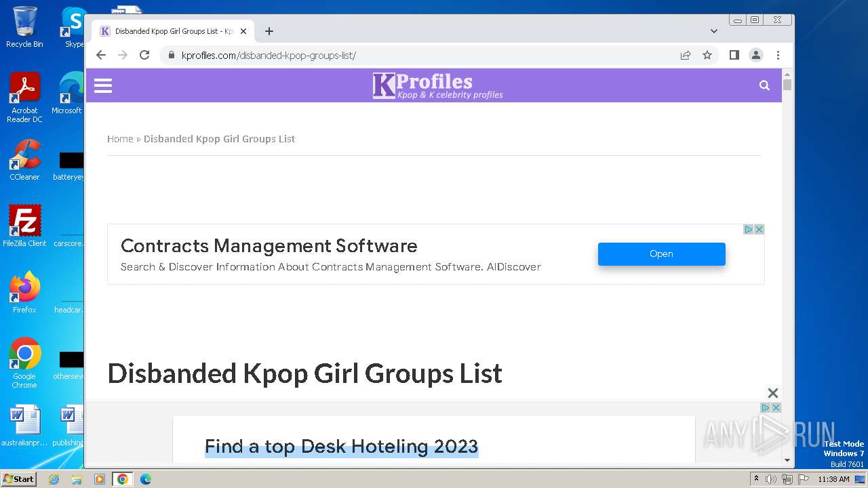Open File Explorer from taskbar
Viewport: 868px width, 488px height.
(x=77, y=479)
